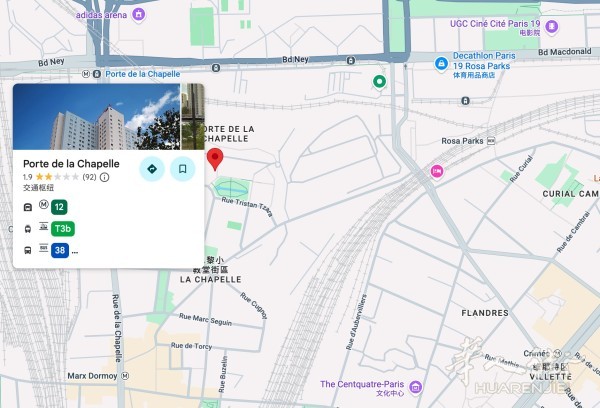Click the pink hotel marker near Rosa Parks
The width and height of the screenshot is (600, 408).
(437, 171)
